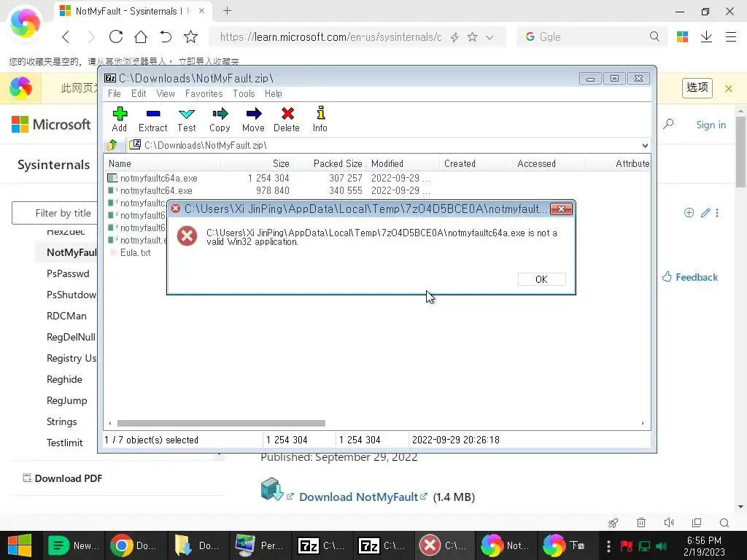The height and width of the screenshot is (560, 747).
Task: Close the NotMyFault Sysinternals tab
Action: coord(201,10)
